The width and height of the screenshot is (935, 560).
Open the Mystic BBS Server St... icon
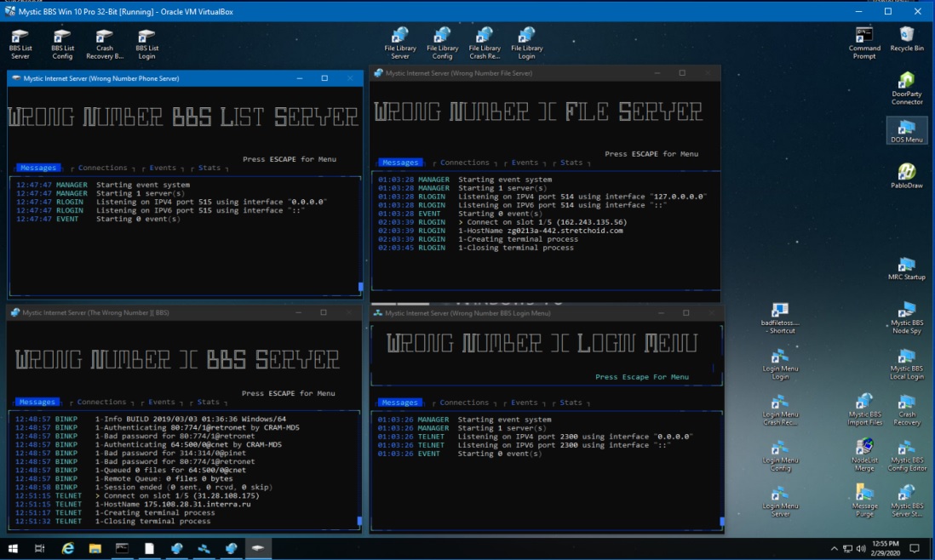[x=906, y=501]
